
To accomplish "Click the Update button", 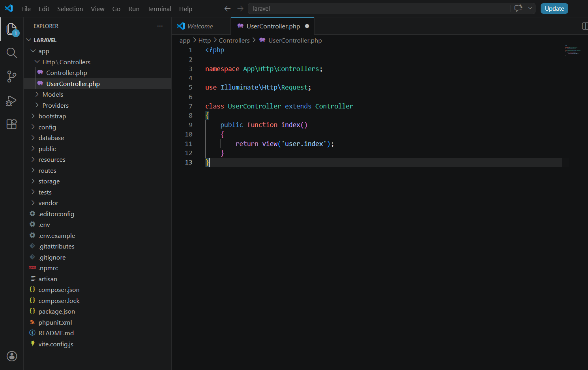I will tap(554, 8).
